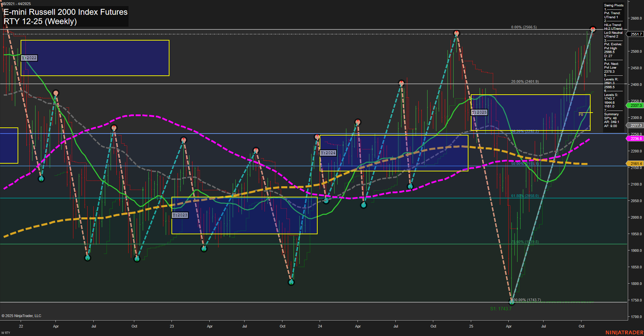Open the RTY 12-25 (Weekly) header menu
Image resolution: width=644 pixels, height=336 pixels.
click(41, 21)
